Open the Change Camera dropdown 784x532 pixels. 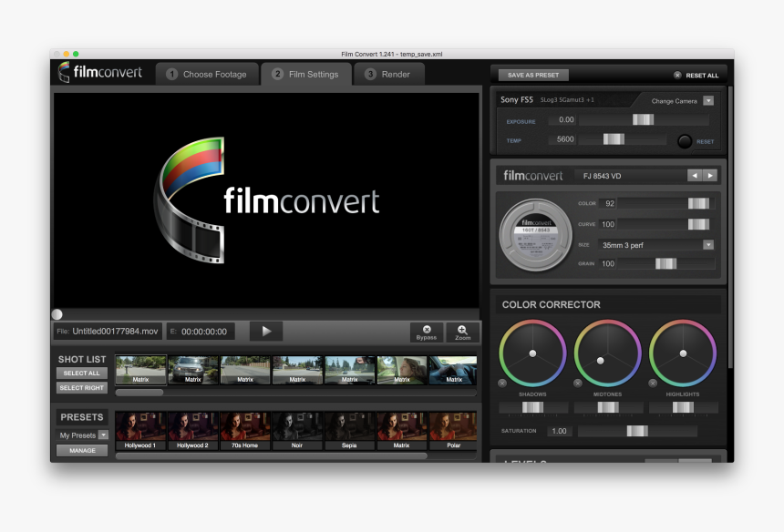pos(708,100)
